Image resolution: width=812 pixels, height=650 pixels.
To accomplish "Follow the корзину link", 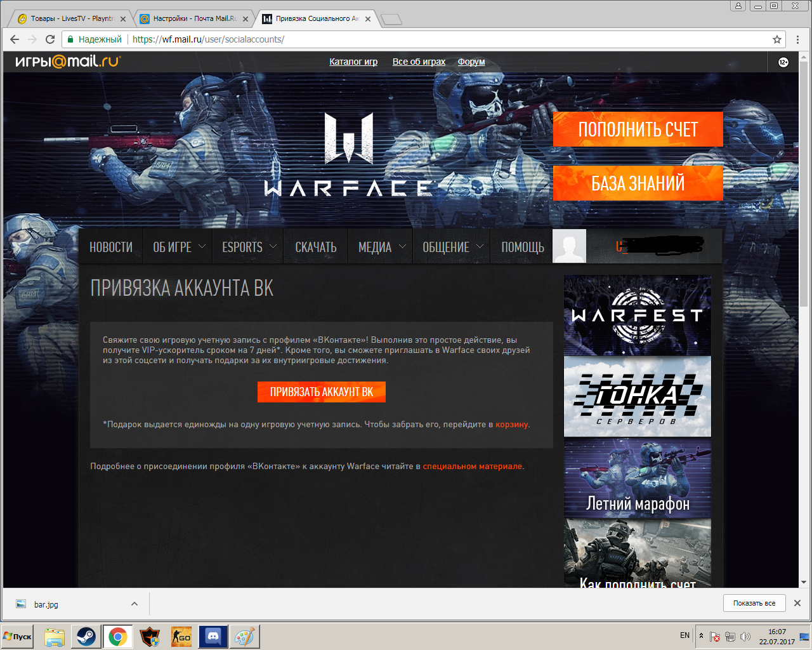I will pyautogui.click(x=512, y=424).
